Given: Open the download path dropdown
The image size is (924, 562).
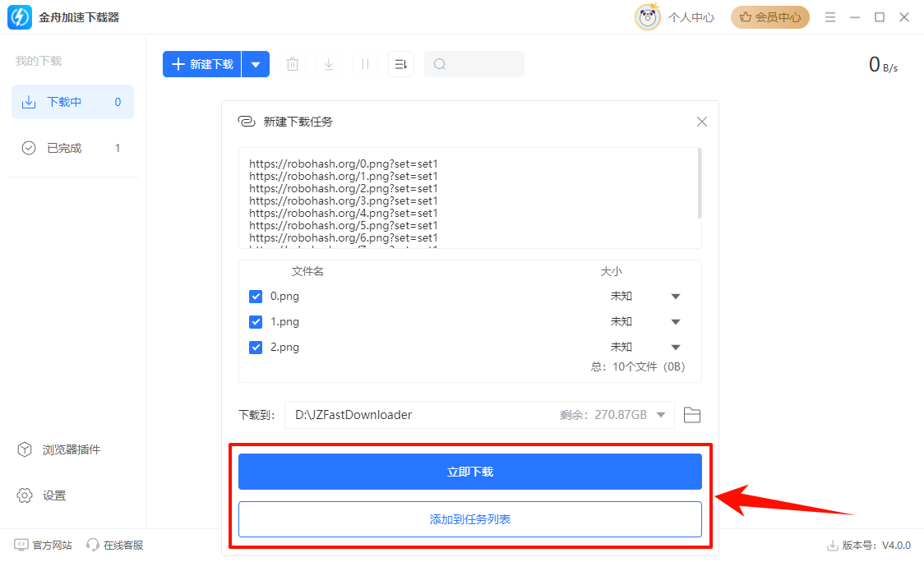Looking at the screenshot, I should click(x=663, y=415).
